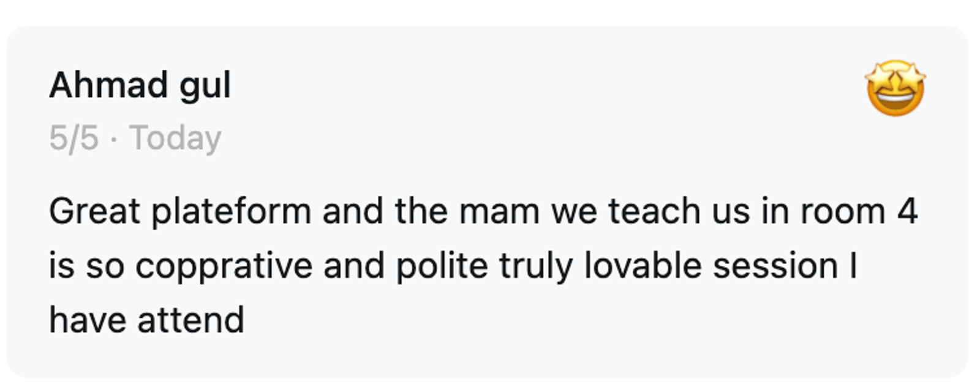Click the word attend on the last line

point(190,320)
